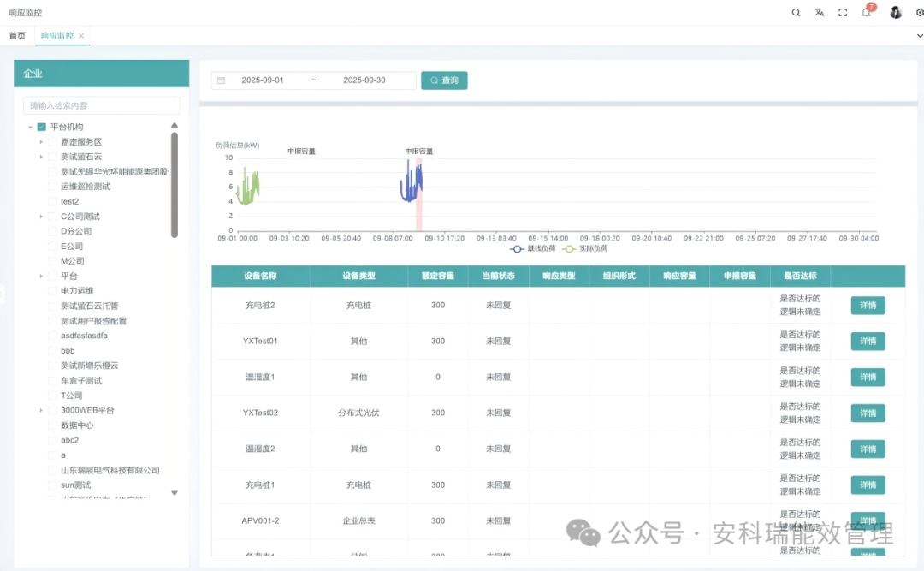
Task: Collapse the 平台机构 tree node
Action: click(x=31, y=127)
